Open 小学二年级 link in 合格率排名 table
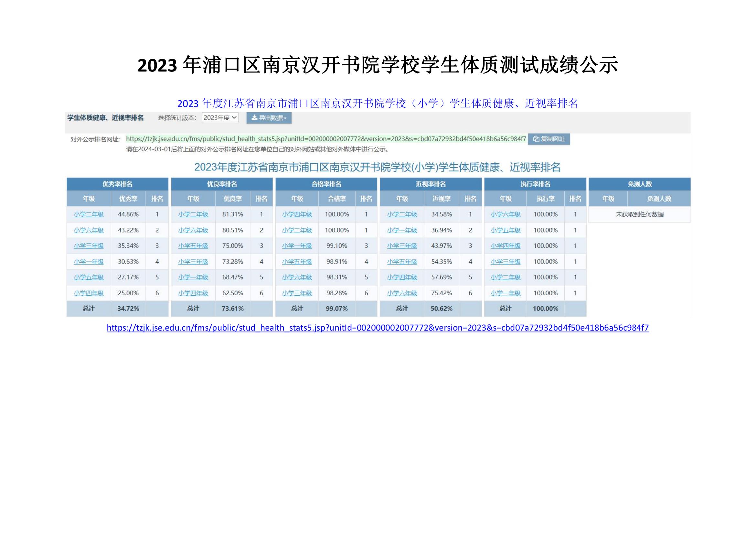Image resolution: width=756 pixels, height=535 pixels. point(297,230)
